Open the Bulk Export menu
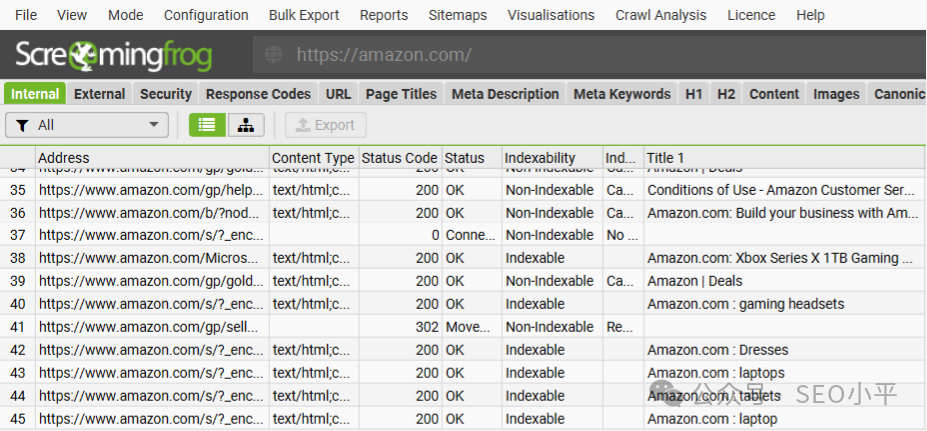This screenshot has width=927, height=431. click(304, 15)
